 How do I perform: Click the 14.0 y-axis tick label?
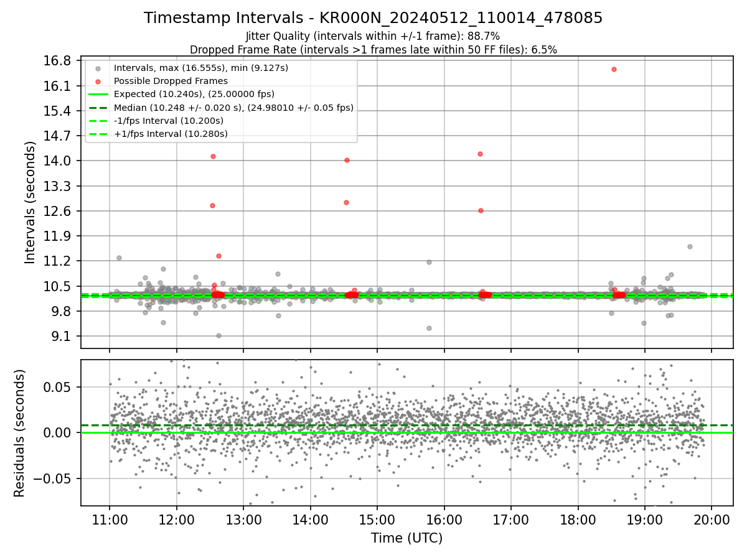coord(57,161)
